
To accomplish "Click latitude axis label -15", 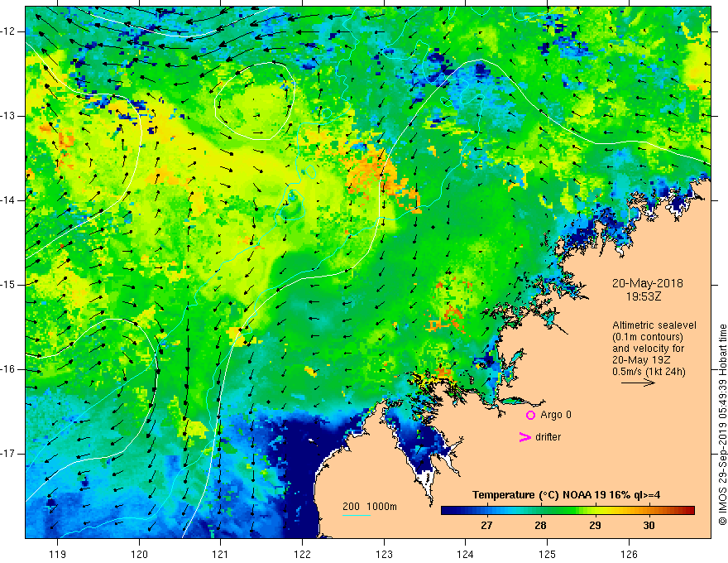I will (9, 285).
